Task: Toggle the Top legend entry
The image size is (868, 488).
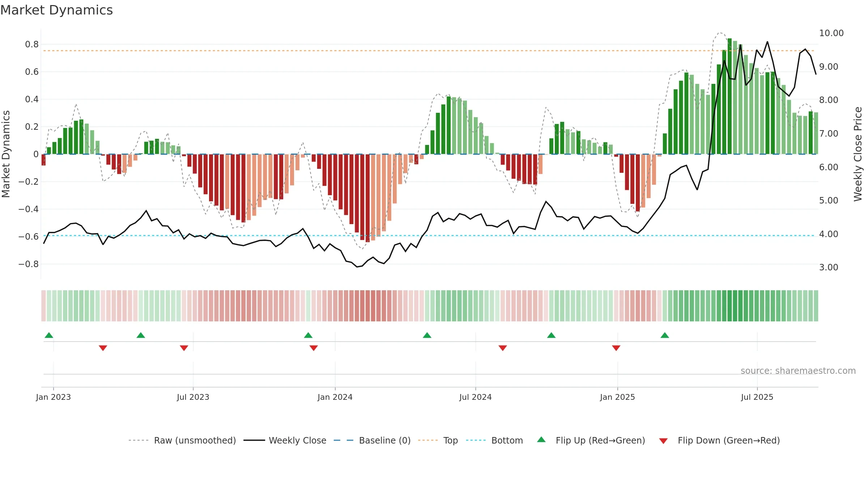Action: [x=438, y=440]
